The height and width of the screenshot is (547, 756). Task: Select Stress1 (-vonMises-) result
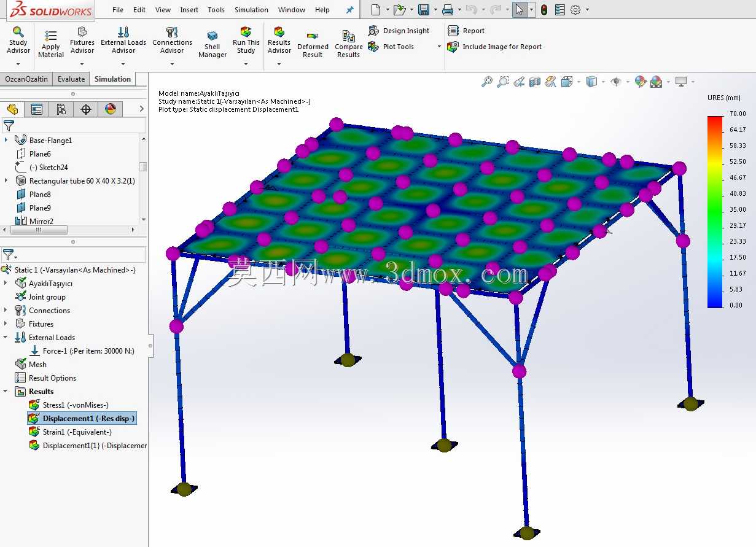tap(75, 405)
